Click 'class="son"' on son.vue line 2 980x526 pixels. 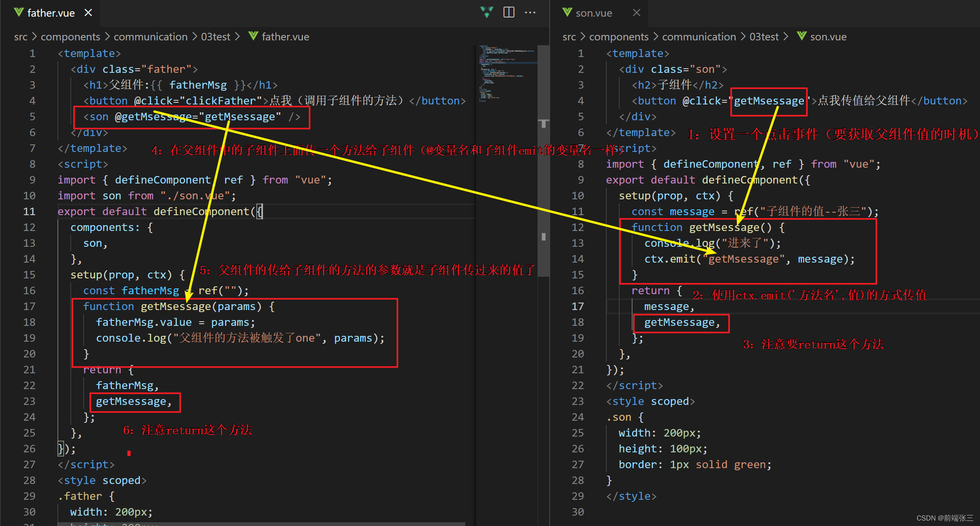(x=686, y=69)
